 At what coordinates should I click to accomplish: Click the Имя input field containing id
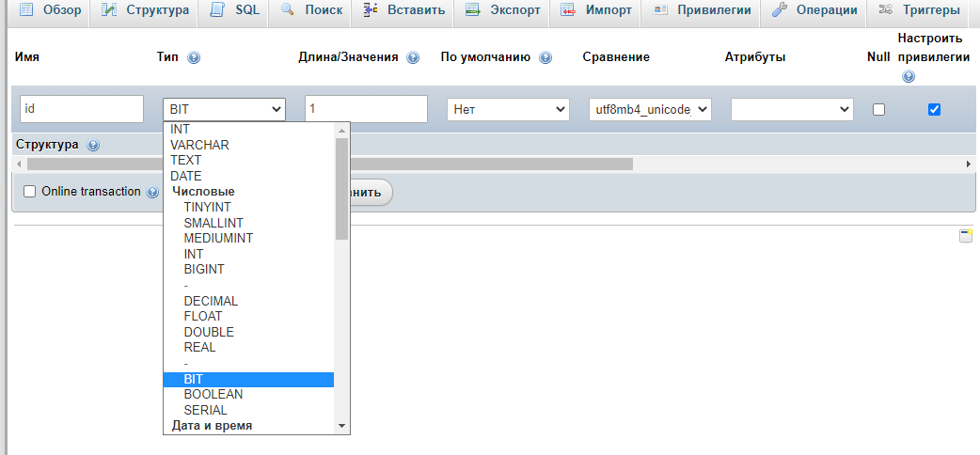[80, 109]
